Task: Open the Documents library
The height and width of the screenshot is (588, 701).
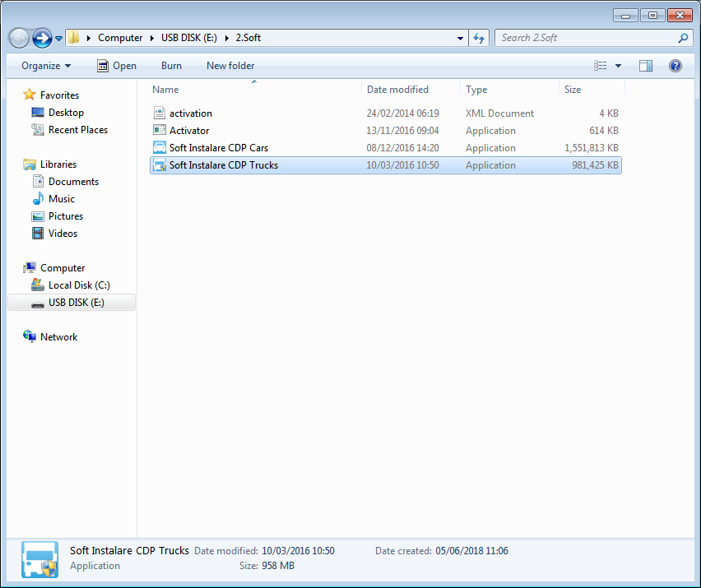Action: (73, 182)
